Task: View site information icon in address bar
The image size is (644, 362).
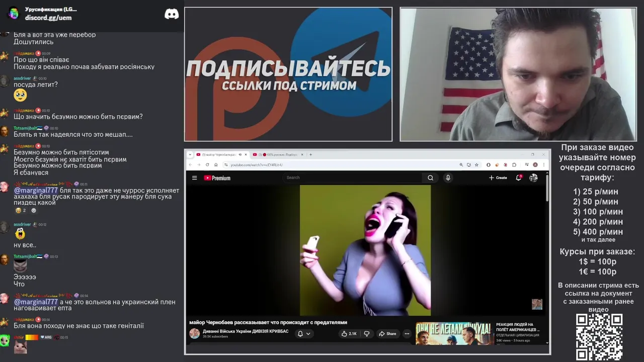Action: (x=226, y=165)
